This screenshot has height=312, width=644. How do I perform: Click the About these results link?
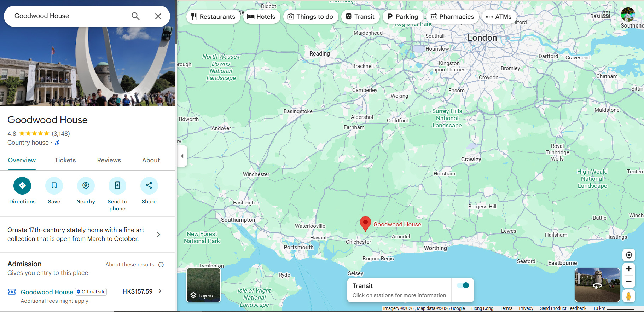(130, 265)
